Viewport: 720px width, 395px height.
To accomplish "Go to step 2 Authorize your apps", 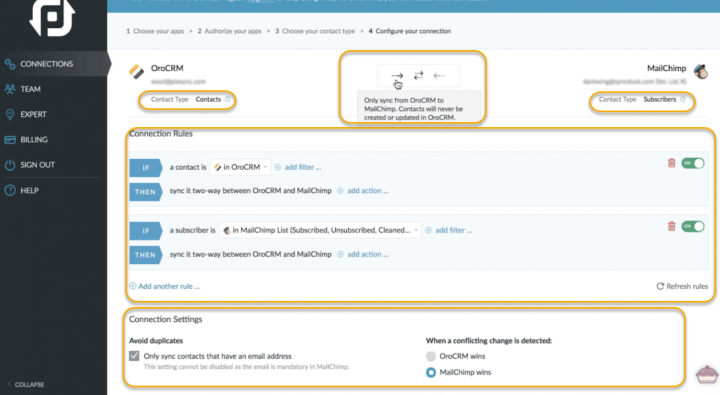I will tap(229, 31).
